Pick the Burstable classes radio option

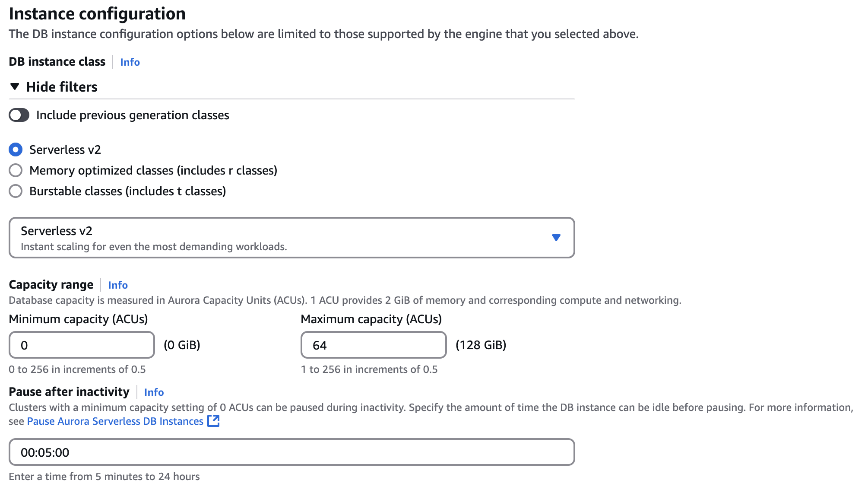click(16, 191)
